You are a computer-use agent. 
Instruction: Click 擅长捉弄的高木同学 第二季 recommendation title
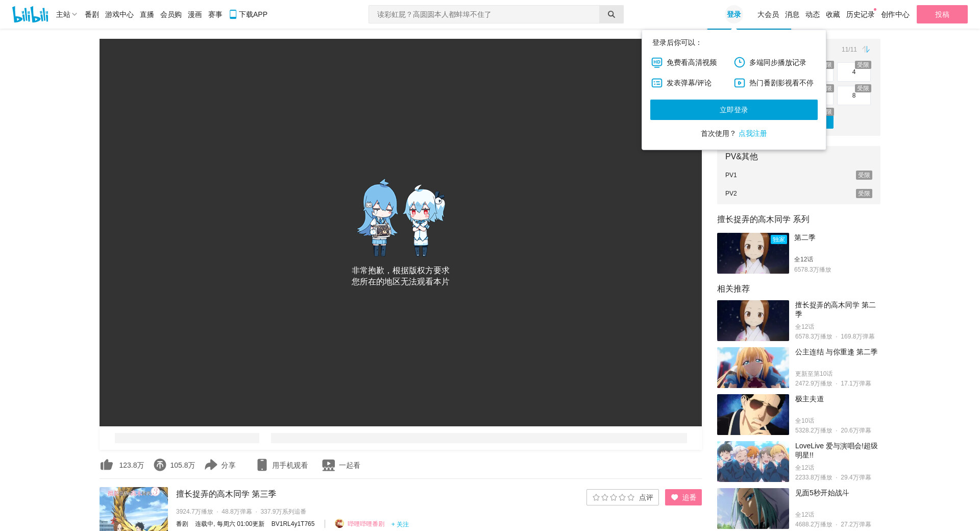836,309
